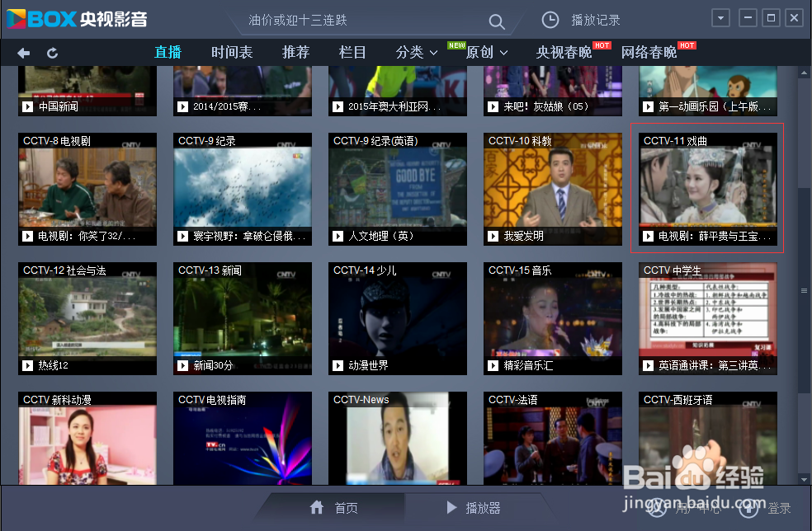The width and height of the screenshot is (812, 531).
Task: Open CCTV-14 少儿 channel thumbnail
Action: tap(398, 318)
